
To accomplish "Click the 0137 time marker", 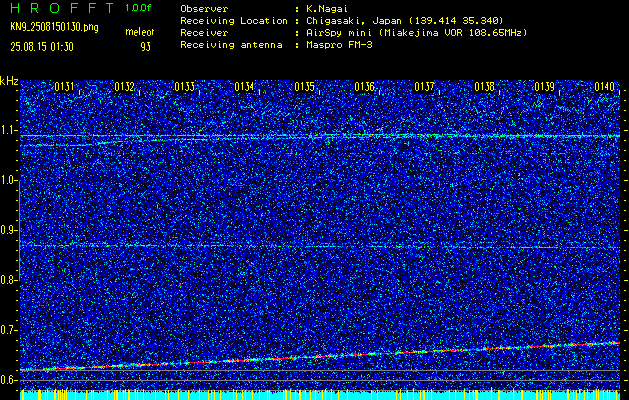I will point(424,87).
